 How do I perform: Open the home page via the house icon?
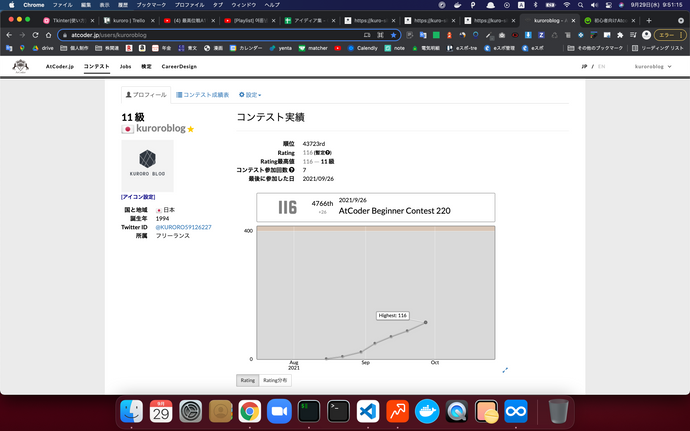[x=48, y=35]
